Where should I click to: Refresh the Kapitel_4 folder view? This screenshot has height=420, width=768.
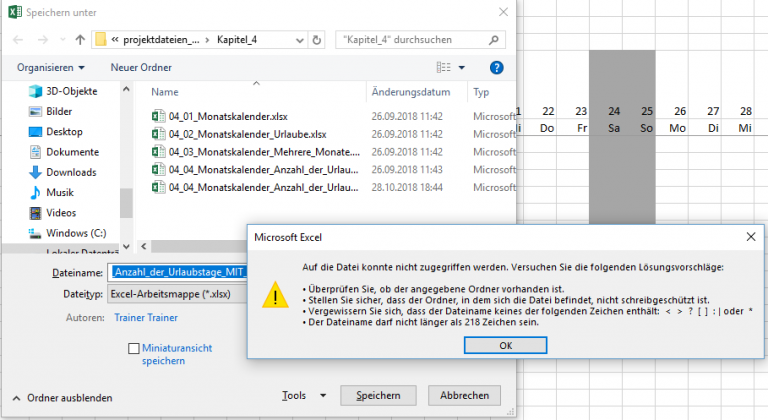317,40
